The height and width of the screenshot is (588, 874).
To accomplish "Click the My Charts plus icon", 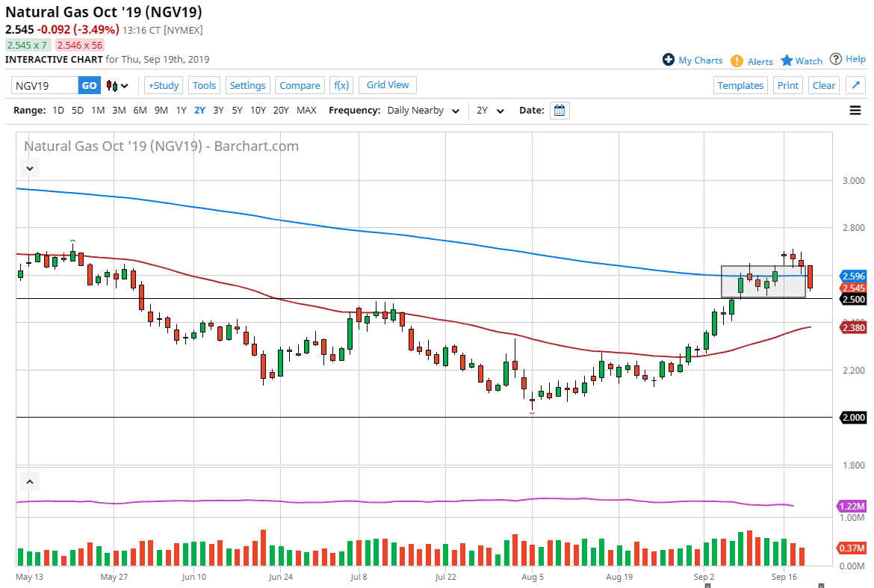I will [669, 60].
